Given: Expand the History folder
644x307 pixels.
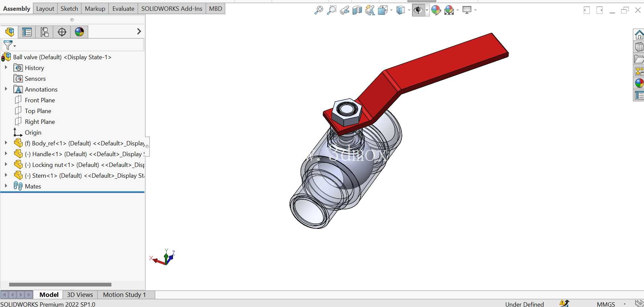Looking at the screenshot, I should coord(6,68).
